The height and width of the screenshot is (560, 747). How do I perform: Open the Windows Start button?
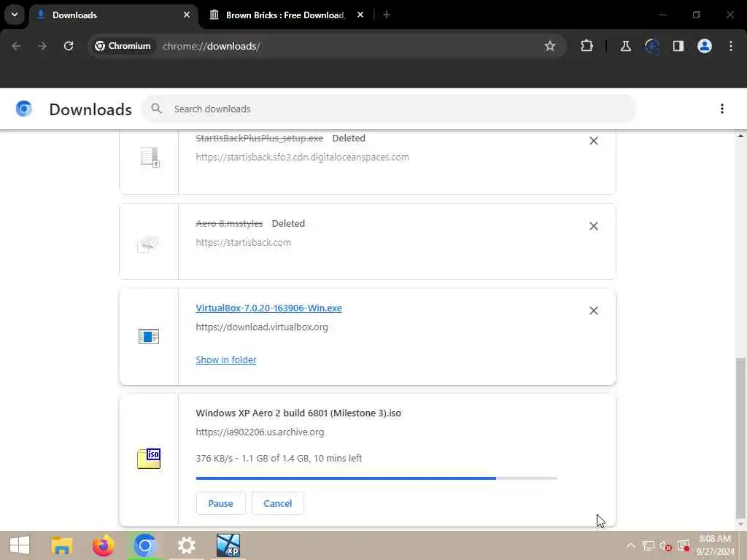[x=20, y=545]
